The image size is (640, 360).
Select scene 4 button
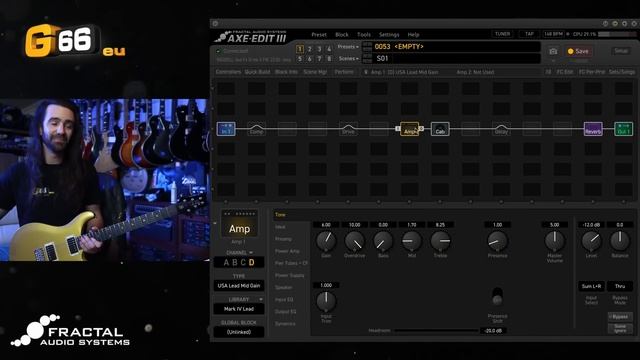[x=329, y=49]
